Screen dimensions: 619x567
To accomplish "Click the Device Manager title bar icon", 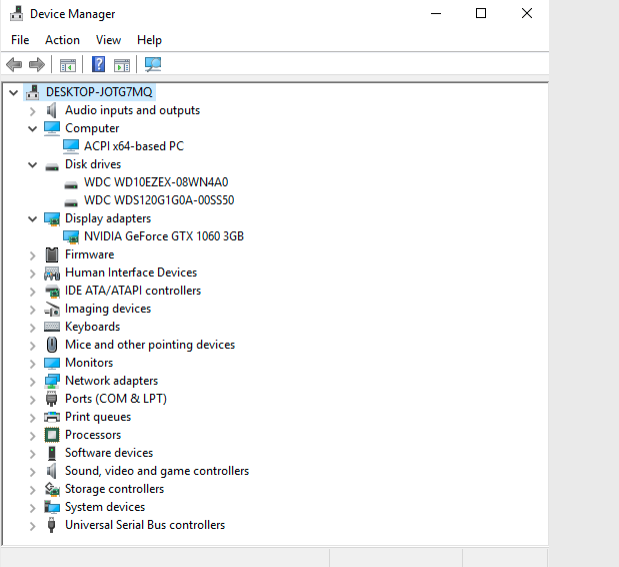I will click(x=17, y=13).
